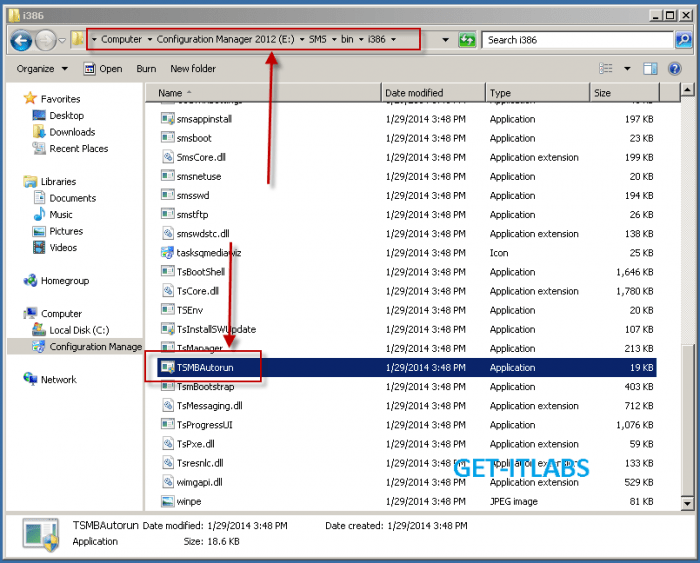
Task: Select the TSMBAutorun application icon
Action: click(167, 367)
